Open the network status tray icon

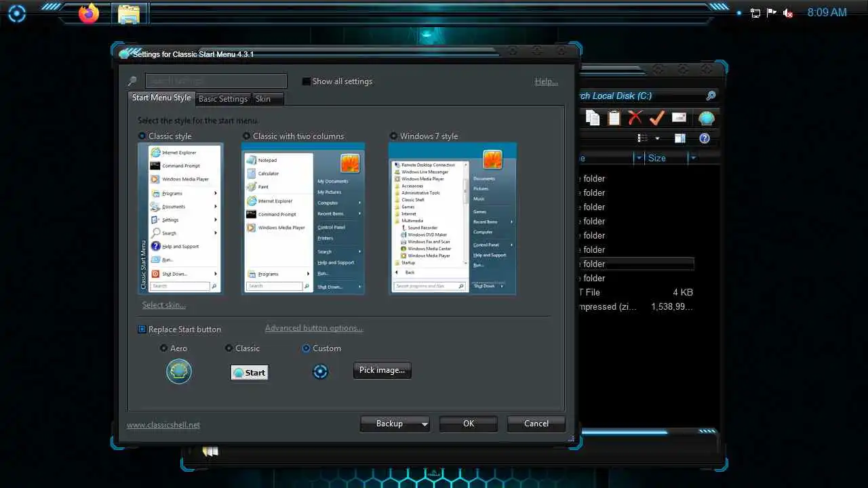[755, 13]
